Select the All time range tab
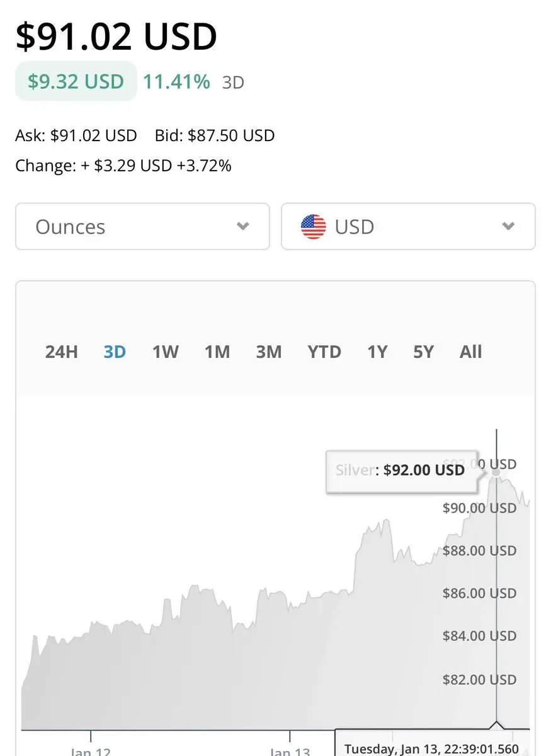The width and height of the screenshot is (551, 756). 470,352
